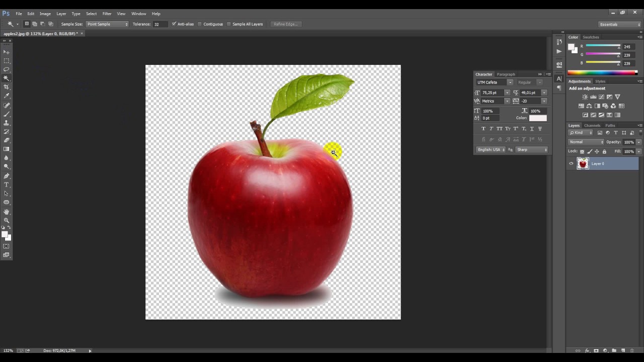Click the color spectrum ramp
The height and width of the screenshot is (362, 644).
coord(602,72)
